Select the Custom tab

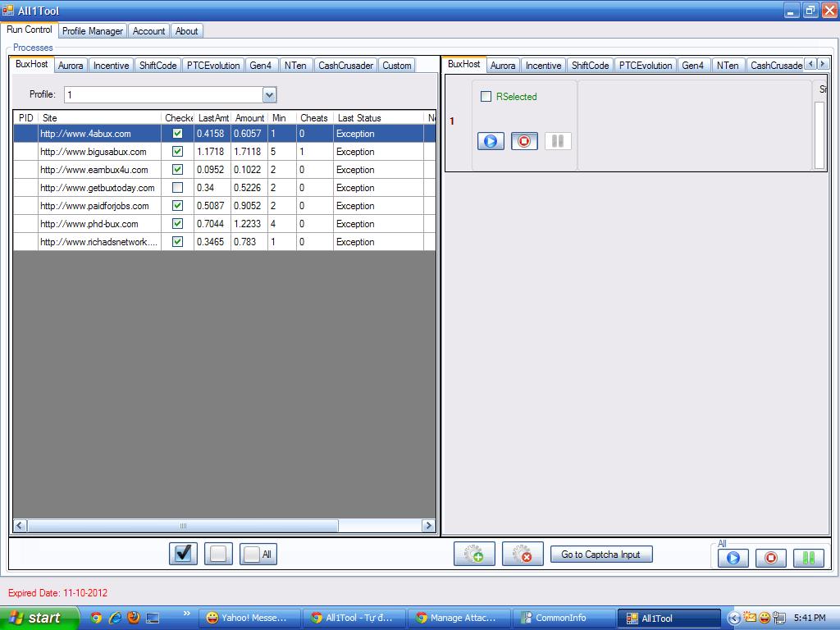click(397, 66)
